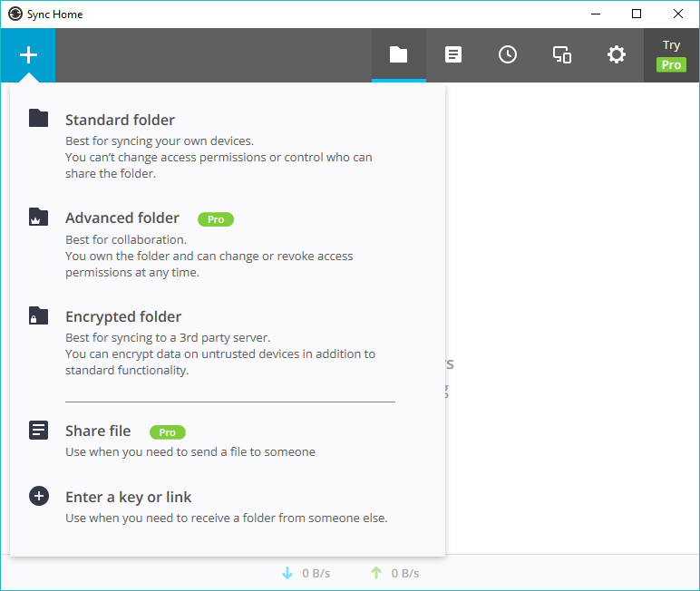Open the Settings gear icon
Screen dimensions: 700x591
617,55
